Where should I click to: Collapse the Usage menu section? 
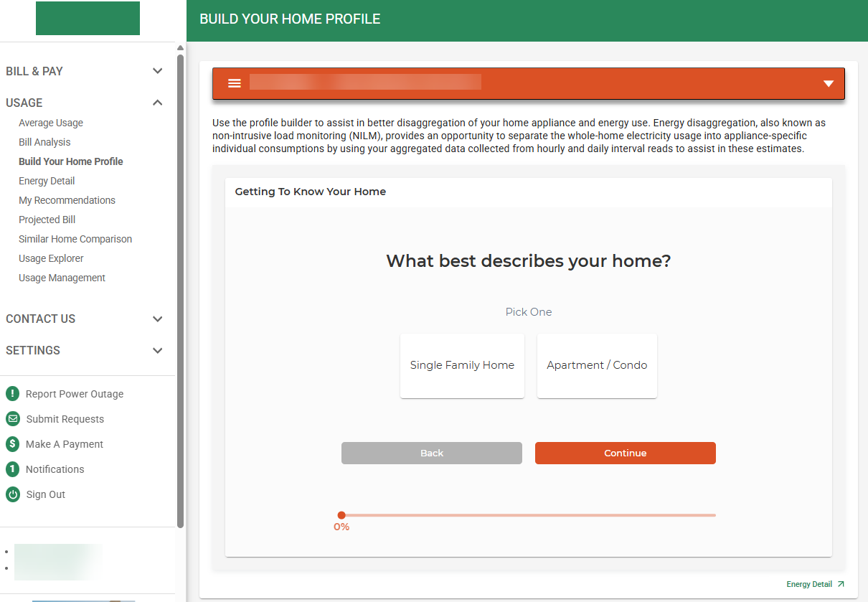click(x=158, y=103)
